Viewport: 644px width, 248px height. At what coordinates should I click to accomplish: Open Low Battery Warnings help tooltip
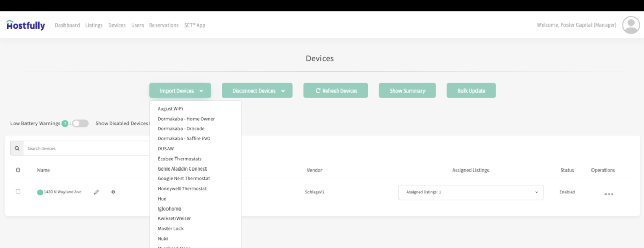65,124
